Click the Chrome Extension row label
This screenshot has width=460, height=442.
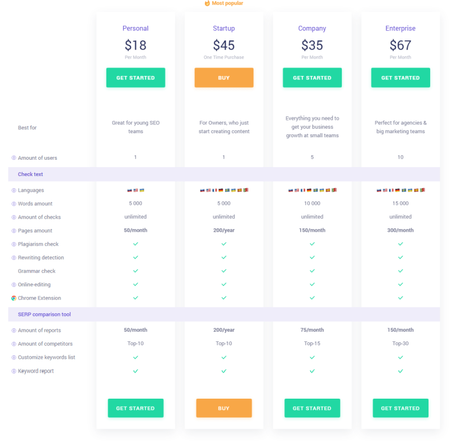click(39, 298)
